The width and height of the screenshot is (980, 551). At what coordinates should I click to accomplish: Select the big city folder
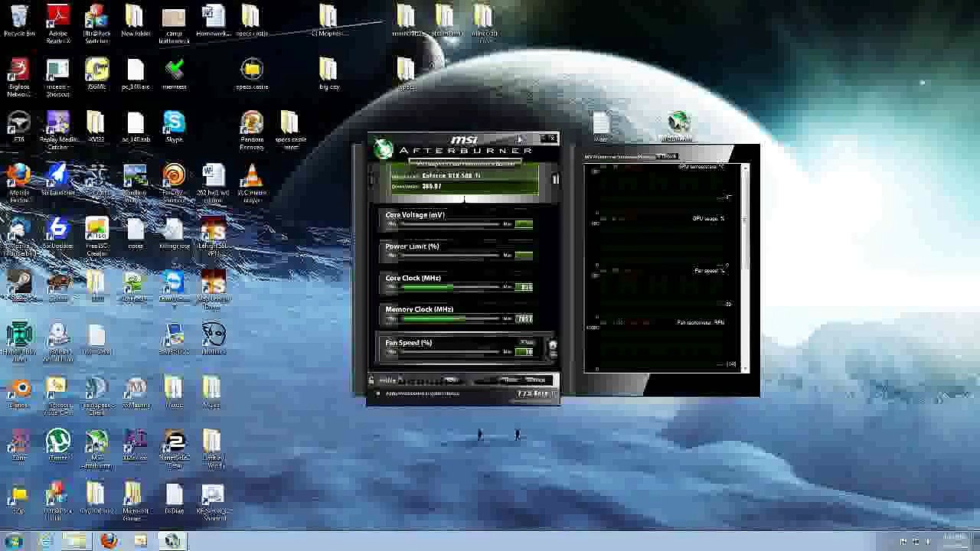tap(328, 74)
